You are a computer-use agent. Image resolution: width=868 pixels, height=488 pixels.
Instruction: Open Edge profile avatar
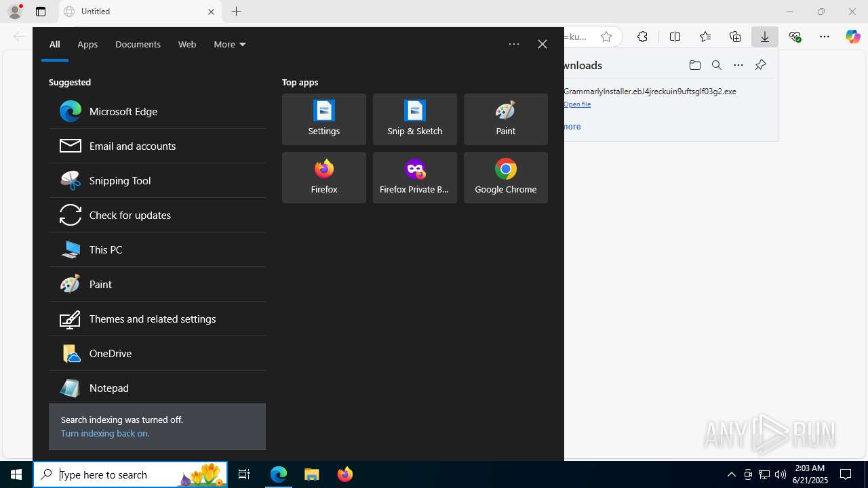[15, 12]
